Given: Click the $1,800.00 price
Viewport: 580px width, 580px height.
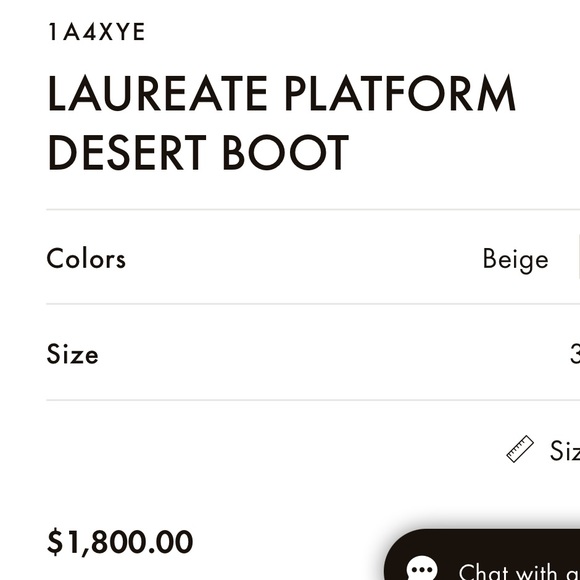Looking at the screenshot, I should (x=120, y=542).
